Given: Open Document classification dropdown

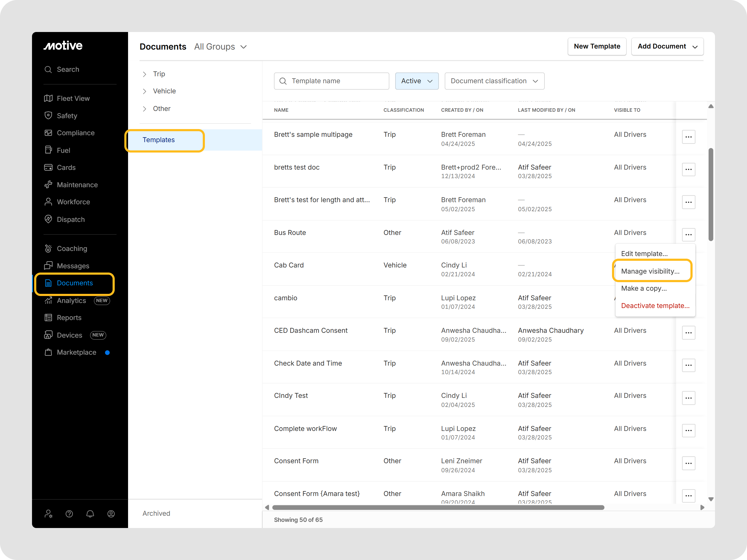Looking at the screenshot, I should pos(494,81).
